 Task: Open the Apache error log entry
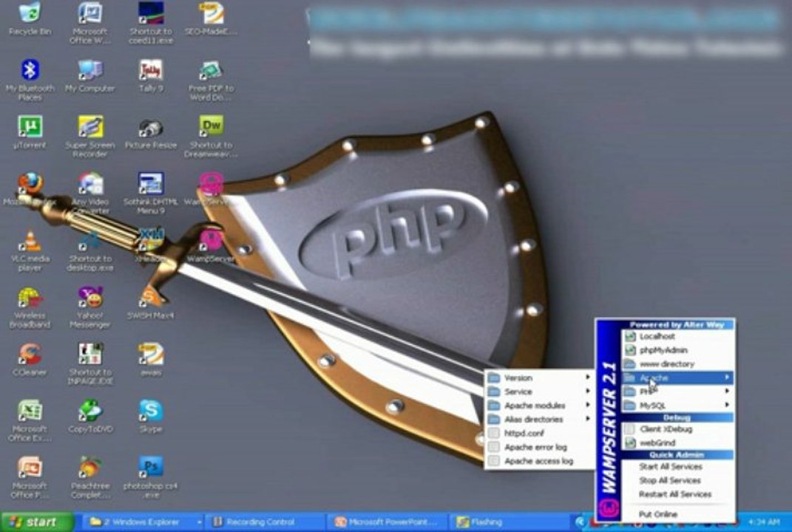click(x=539, y=447)
